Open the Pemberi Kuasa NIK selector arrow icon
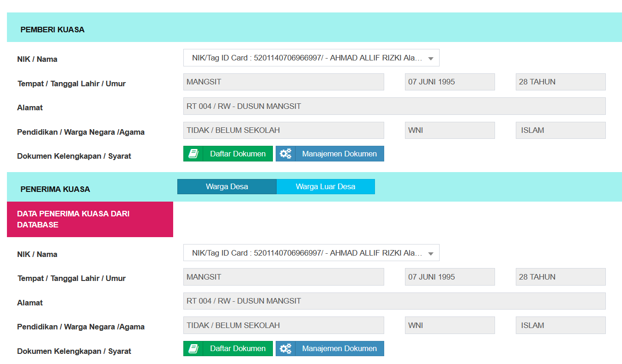 (431, 58)
